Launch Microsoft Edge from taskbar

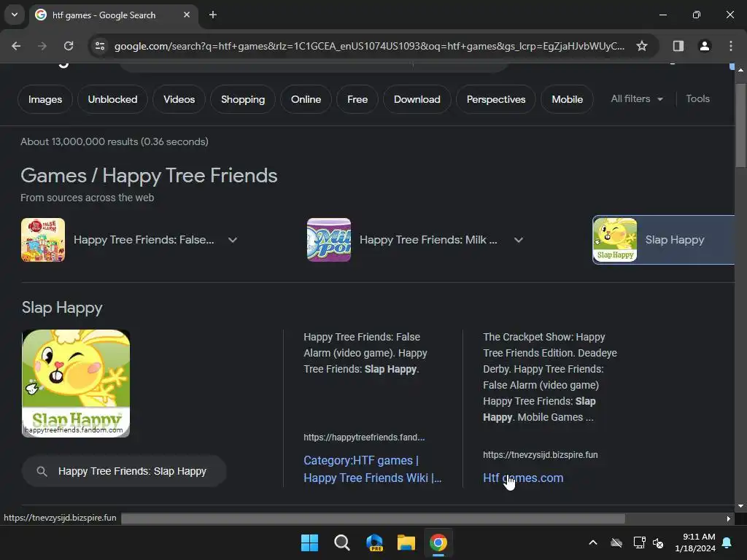point(374,542)
